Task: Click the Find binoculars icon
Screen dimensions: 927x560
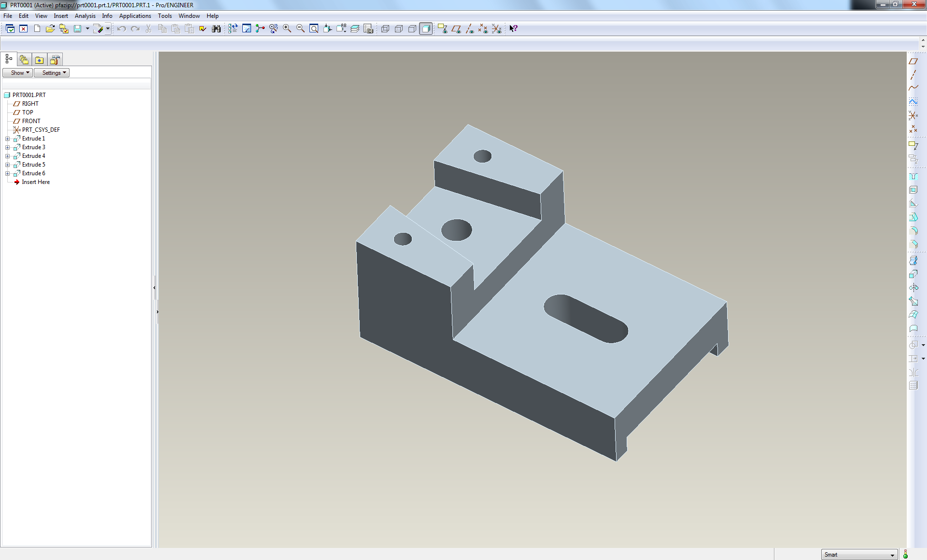Action: pos(216,28)
